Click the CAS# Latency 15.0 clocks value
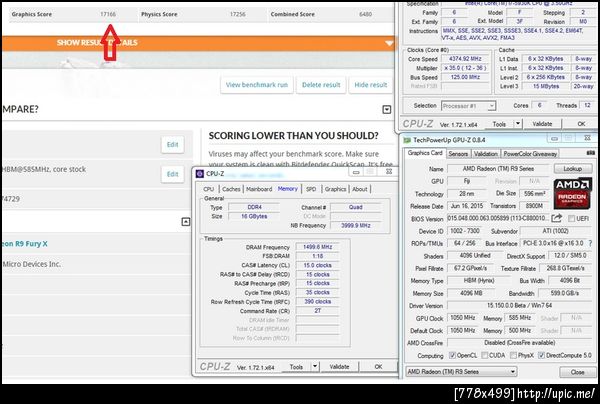 click(x=317, y=265)
